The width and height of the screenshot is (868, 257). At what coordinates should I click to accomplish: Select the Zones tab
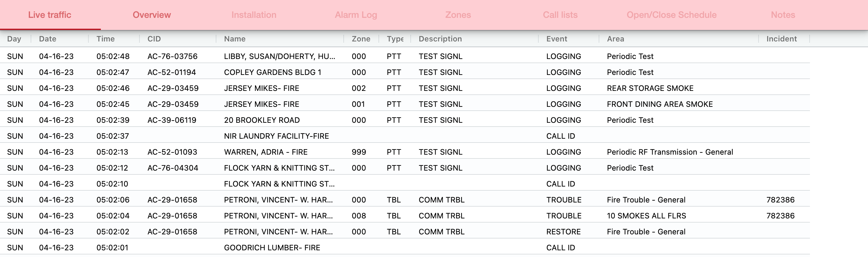pyautogui.click(x=458, y=15)
